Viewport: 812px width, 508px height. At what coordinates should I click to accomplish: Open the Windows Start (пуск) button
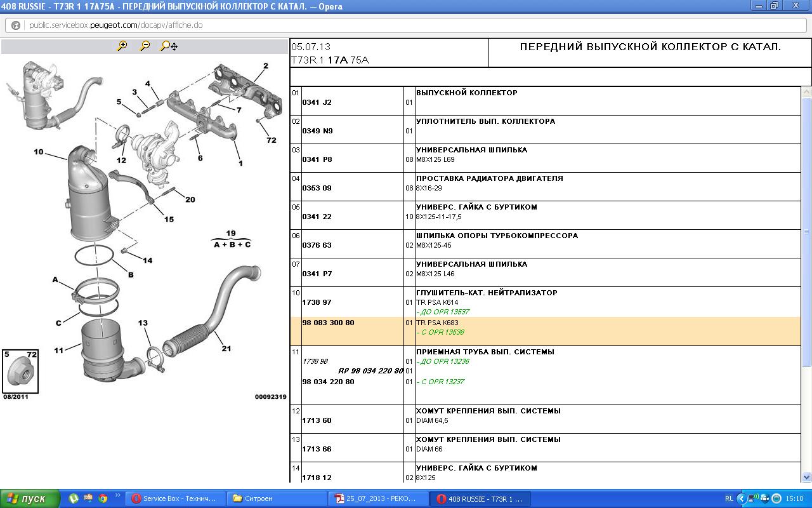[30, 498]
